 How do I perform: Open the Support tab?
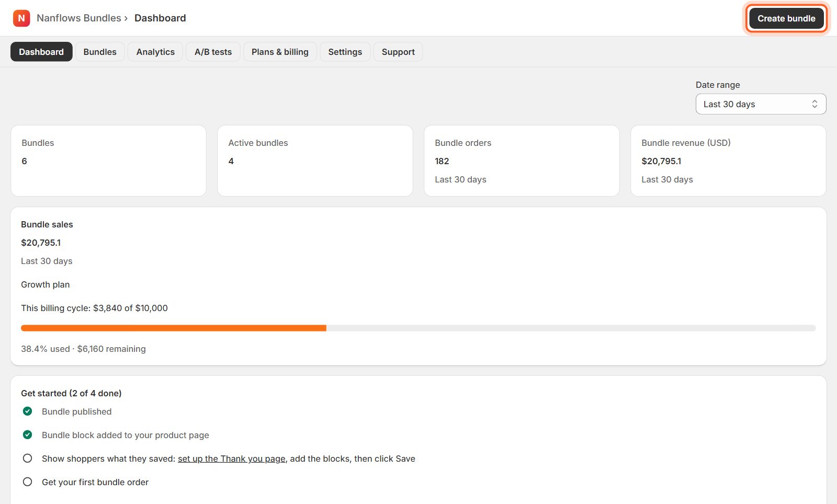398,52
